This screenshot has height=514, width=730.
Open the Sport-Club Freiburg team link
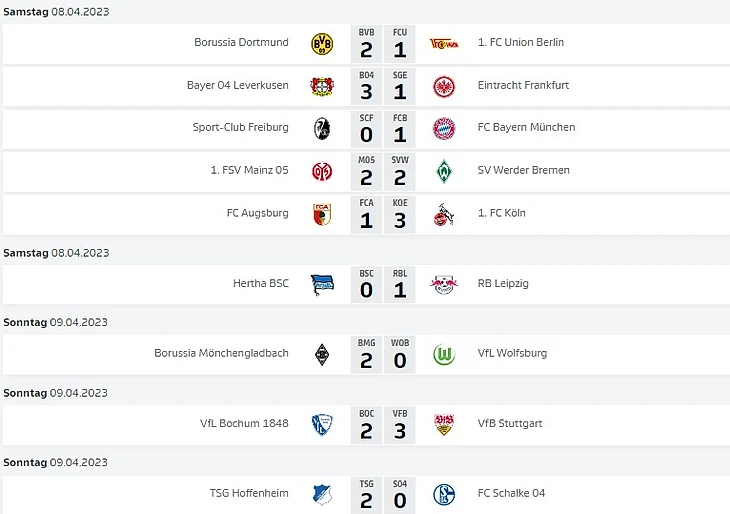(240, 128)
